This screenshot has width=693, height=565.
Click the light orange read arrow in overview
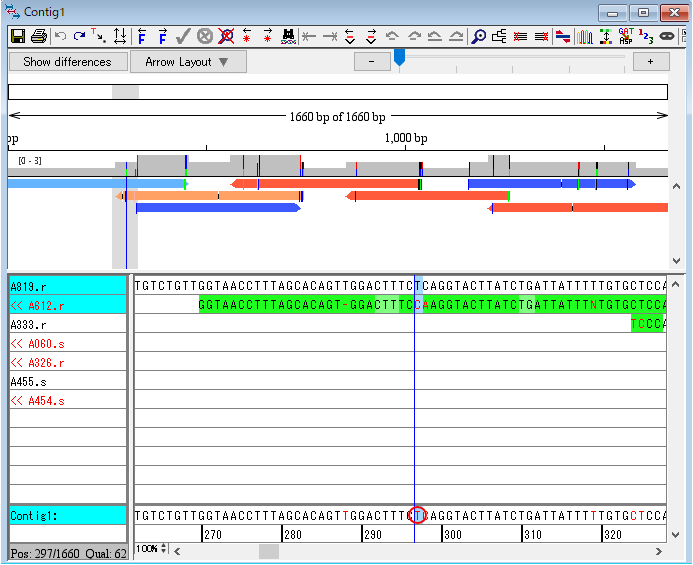click(209, 196)
